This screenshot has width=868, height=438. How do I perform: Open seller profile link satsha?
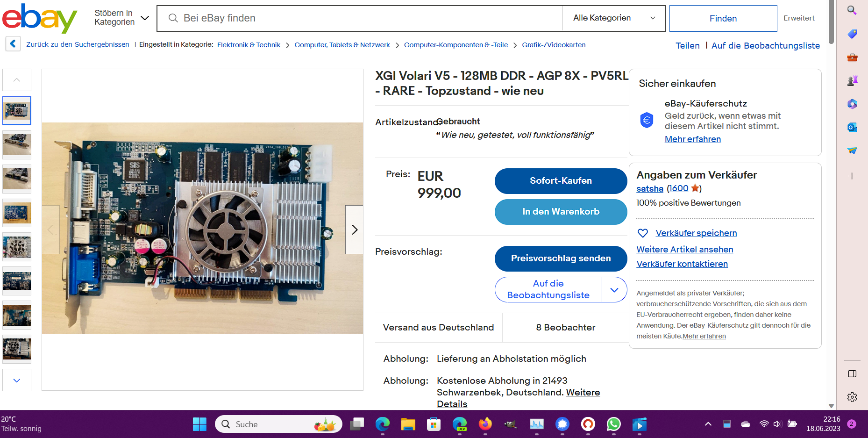pos(650,188)
